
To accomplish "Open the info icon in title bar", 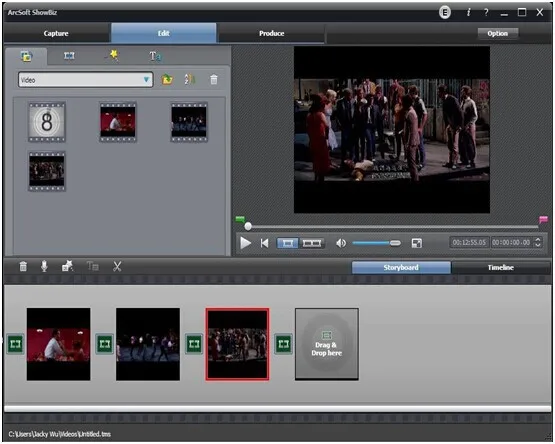I will coord(468,12).
